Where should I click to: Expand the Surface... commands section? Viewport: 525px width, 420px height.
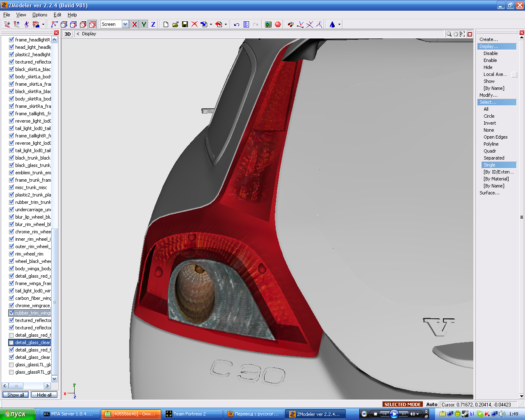[489, 193]
